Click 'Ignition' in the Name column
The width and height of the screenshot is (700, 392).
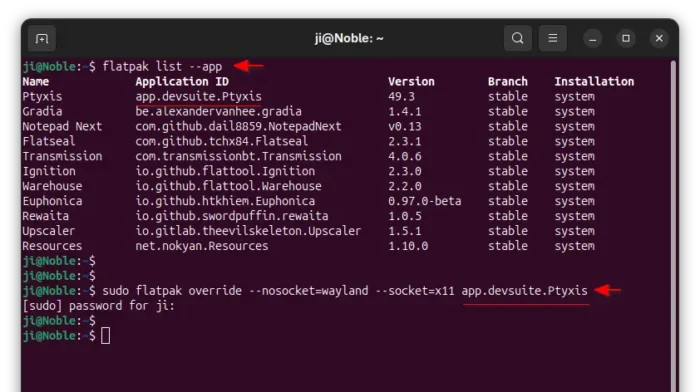tap(49, 171)
